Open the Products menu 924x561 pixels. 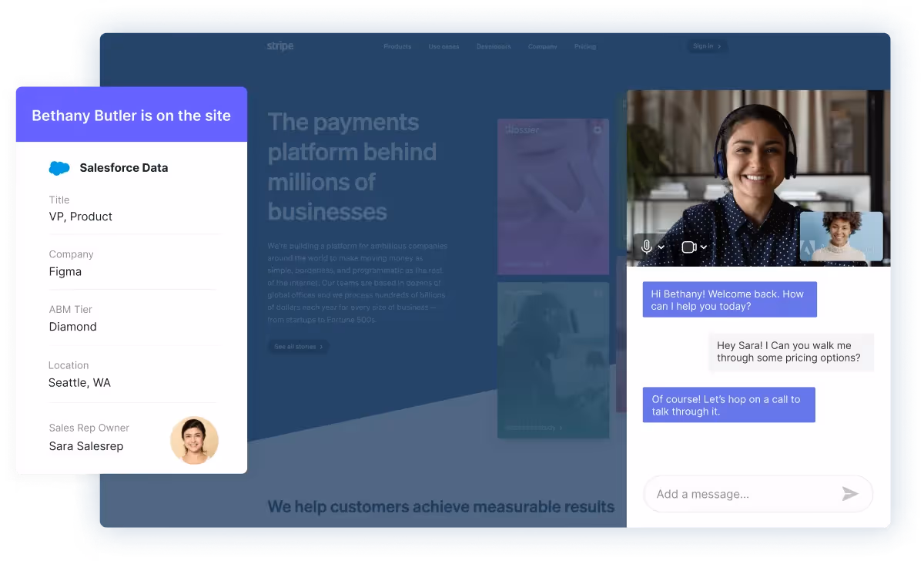(397, 47)
